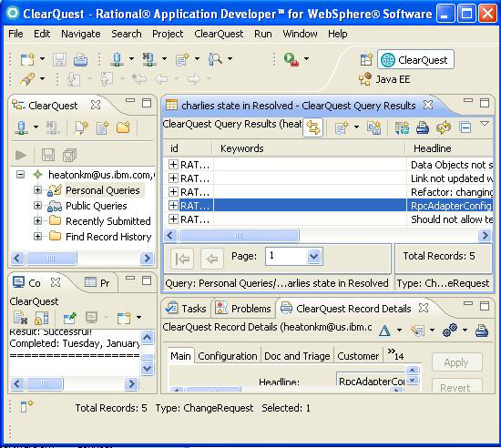
Task: Click the Headline input field in Record Details
Action: pyautogui.click(x=371, y=380)
